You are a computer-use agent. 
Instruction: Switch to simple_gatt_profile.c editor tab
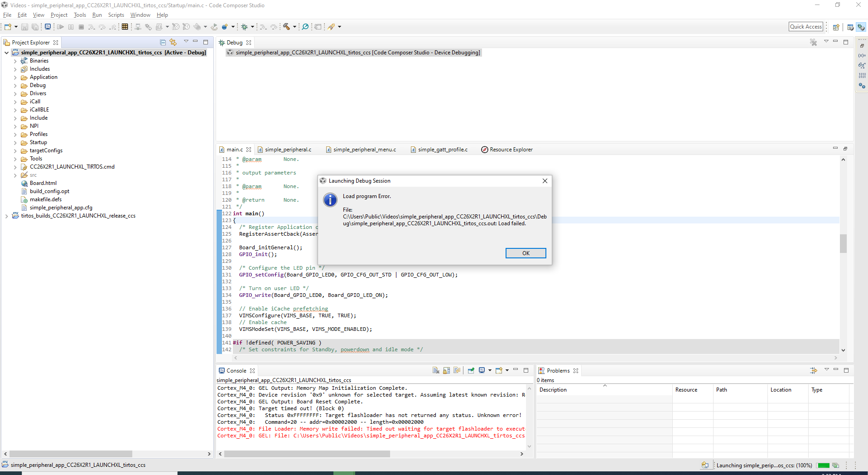[443, 150]
